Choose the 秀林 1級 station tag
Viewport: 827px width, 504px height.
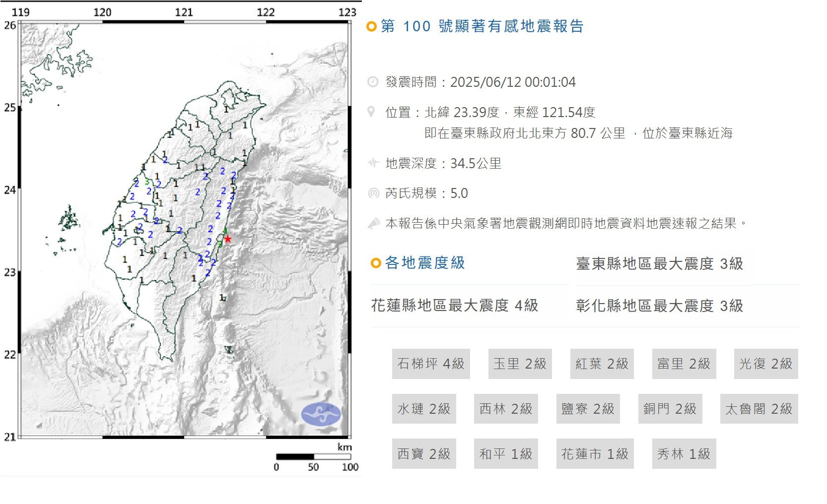click(684, 453)
